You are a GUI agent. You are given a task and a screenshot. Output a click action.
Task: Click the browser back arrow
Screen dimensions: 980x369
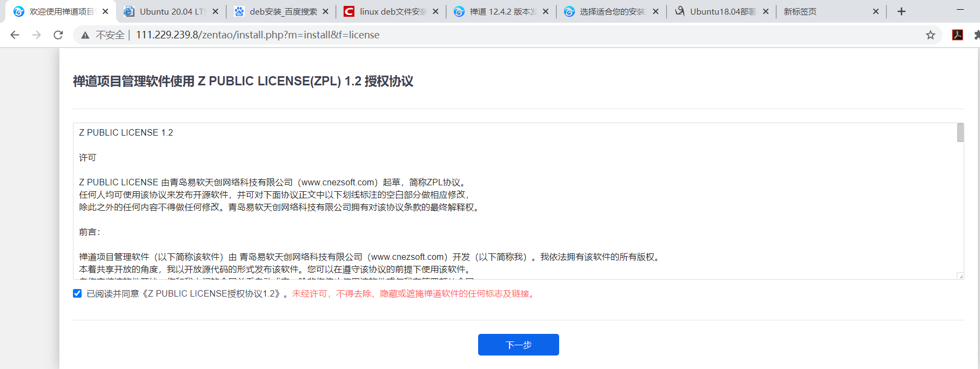point(15,35)
